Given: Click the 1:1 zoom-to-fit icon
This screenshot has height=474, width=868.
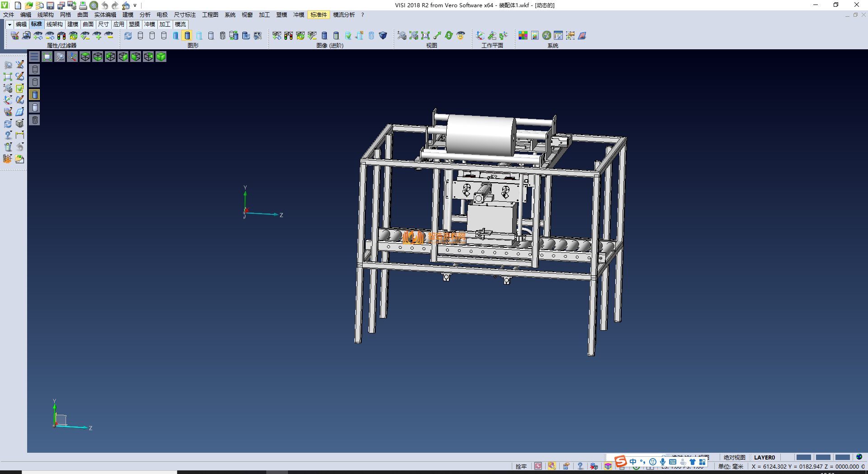Looking at the screenshot, I should [x=425, y=36].
